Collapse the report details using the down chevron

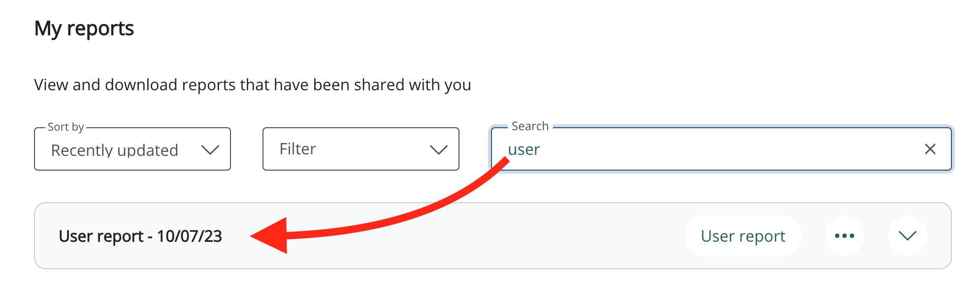907,236
